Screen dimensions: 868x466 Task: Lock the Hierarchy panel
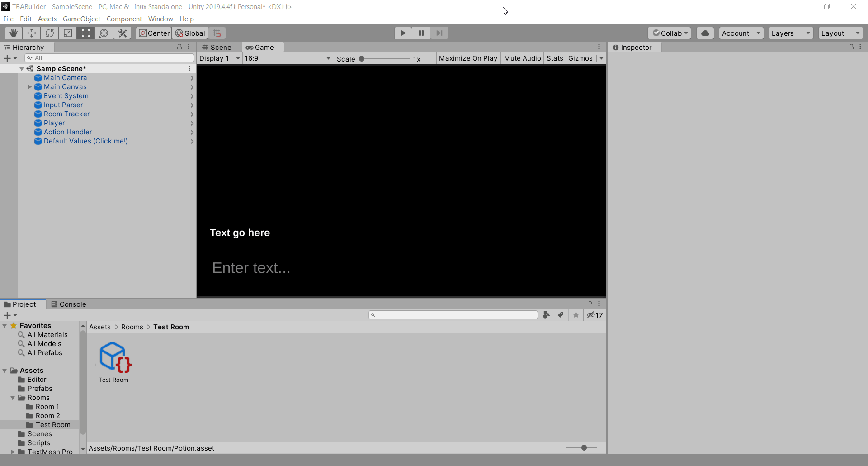click(179, 47)
